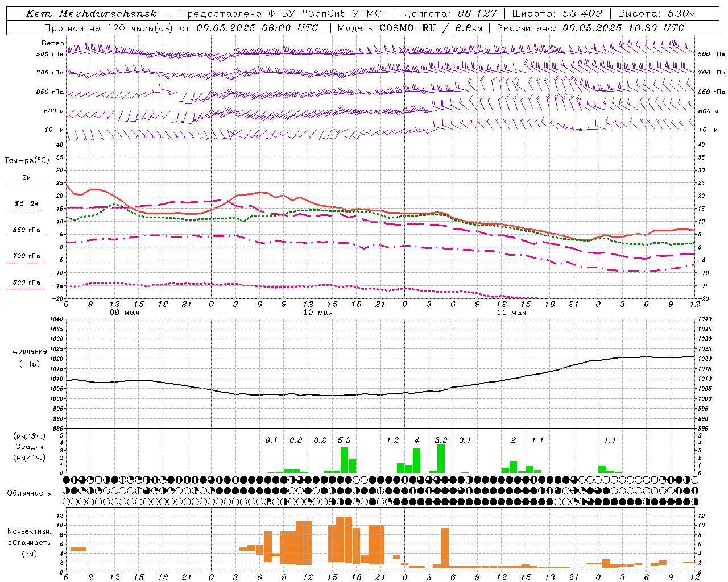Click the 'Облачность' cloud cover label
Viewport: 728px width, 582px height.
[29, 493]
